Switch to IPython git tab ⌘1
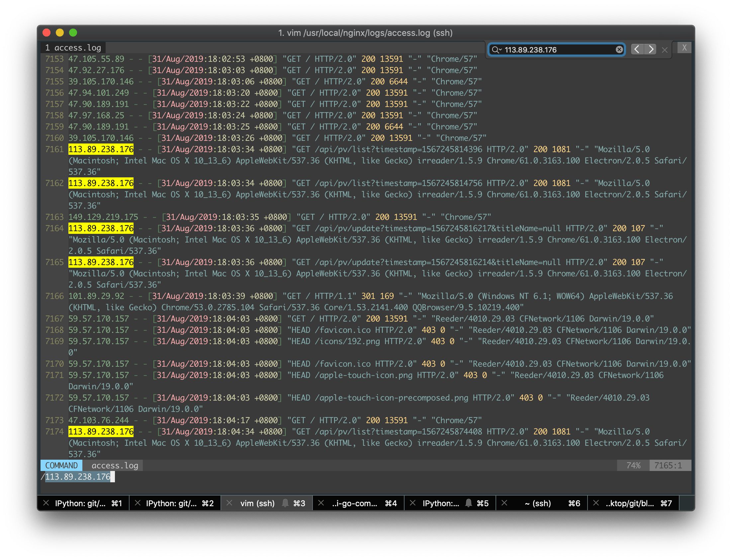This screenshot has height=560, width=732. 84,503
